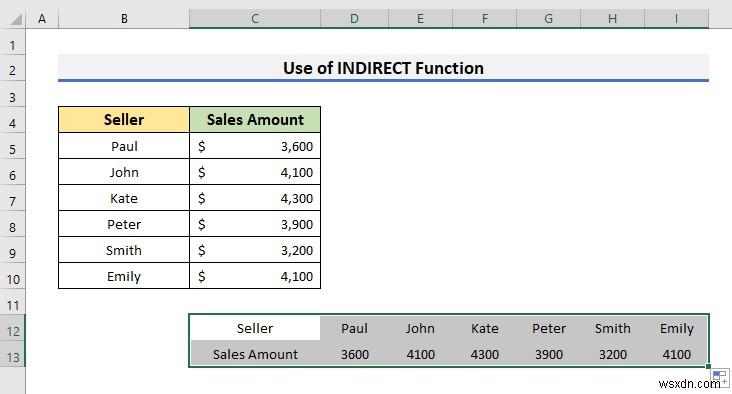This screenshot has width=732, height=394.
Task: Select column G header
Action: (549, 19)
